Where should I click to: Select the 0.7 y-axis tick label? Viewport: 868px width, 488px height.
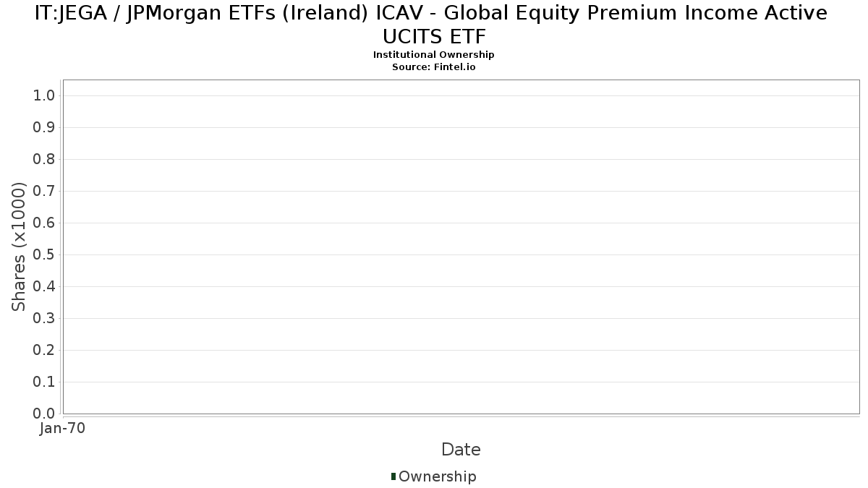click(44, 192)
